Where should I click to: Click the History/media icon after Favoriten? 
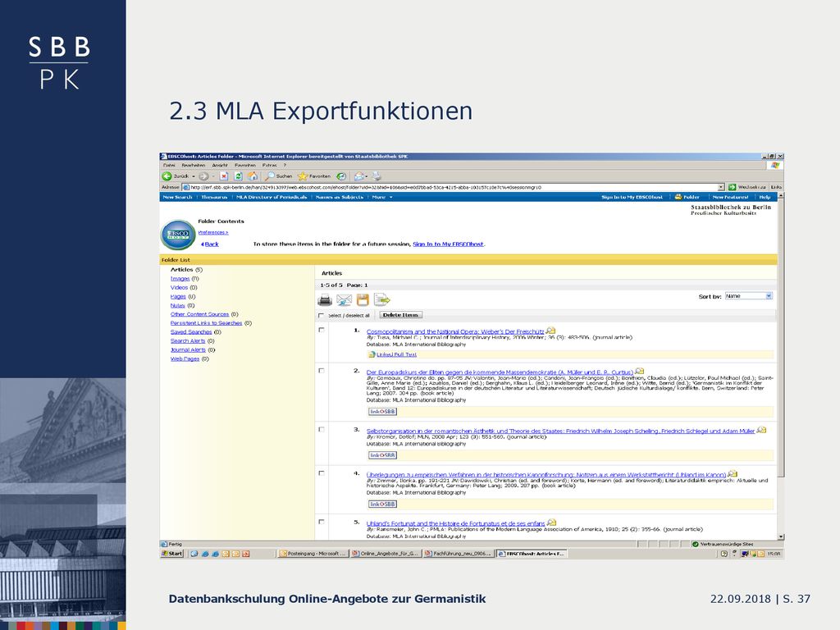[341, 176]
